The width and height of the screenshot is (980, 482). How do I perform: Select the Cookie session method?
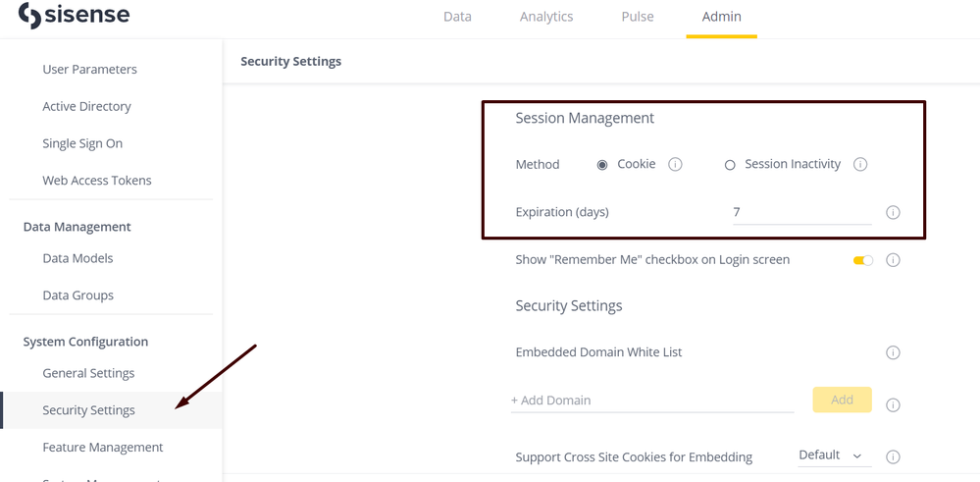coord(602,165)
